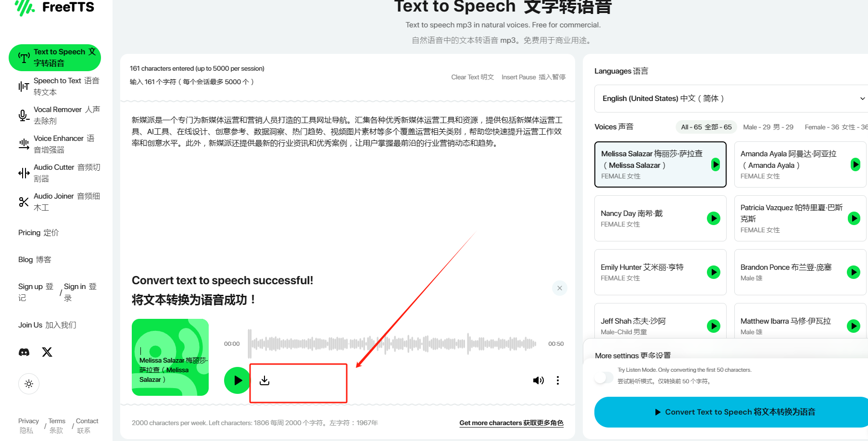Click the Clear Text button
This screenshot has height=441, width=868.
coord(472,77)
